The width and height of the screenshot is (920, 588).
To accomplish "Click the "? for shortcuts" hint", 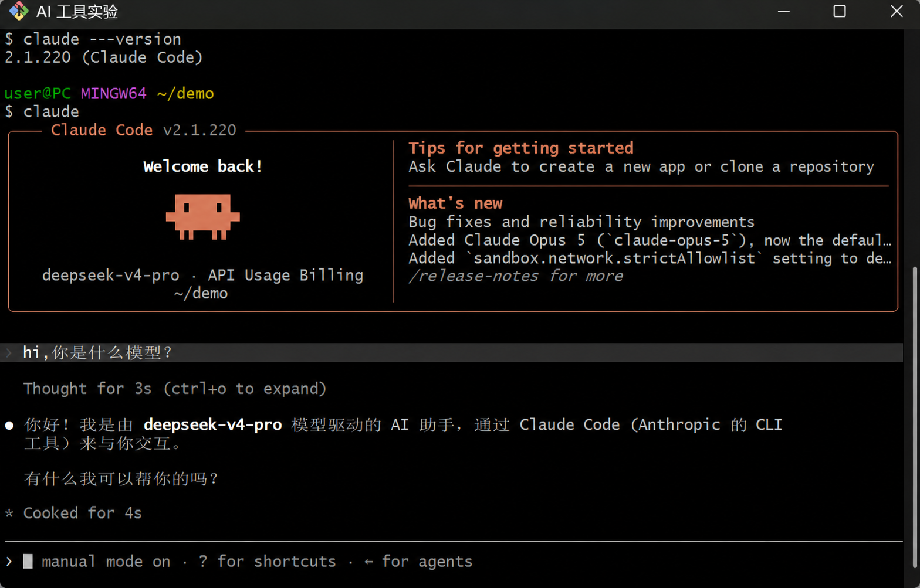I will (x=267, y=562).
